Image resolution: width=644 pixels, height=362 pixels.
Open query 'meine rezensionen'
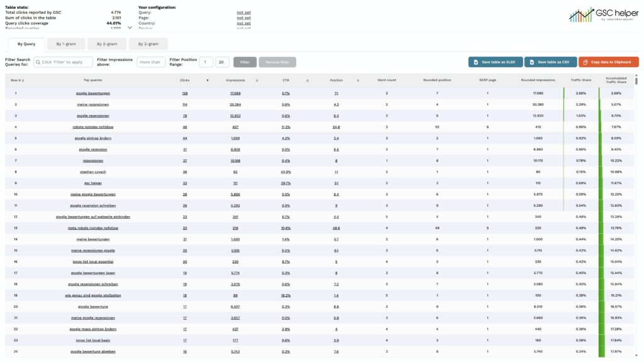(93, 104)
